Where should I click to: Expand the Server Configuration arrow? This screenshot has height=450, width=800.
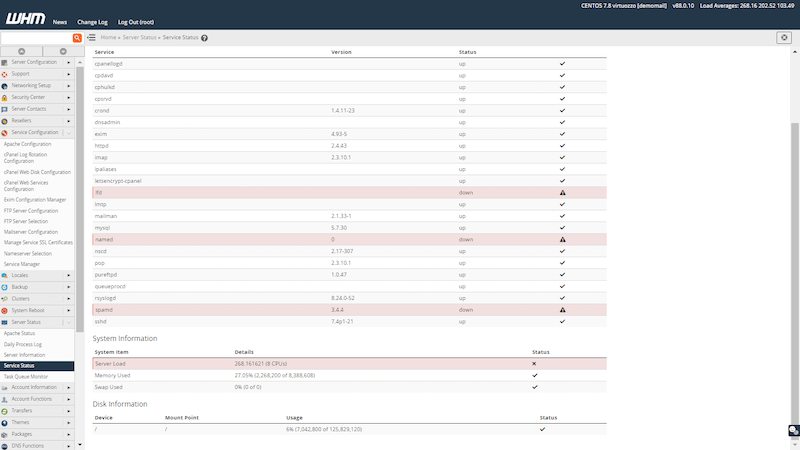coord(68,62)
